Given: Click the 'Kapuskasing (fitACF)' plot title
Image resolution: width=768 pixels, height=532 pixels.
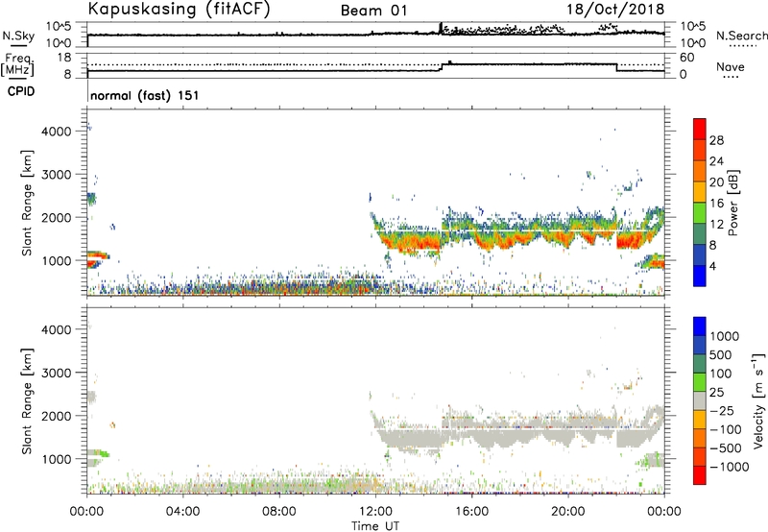Looking at the screenshot, I should pos(180,10).
